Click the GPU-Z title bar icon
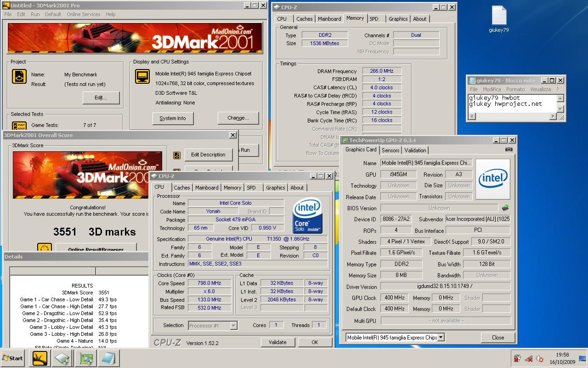Viewport: 588px width, 368px height. (345, 140)
